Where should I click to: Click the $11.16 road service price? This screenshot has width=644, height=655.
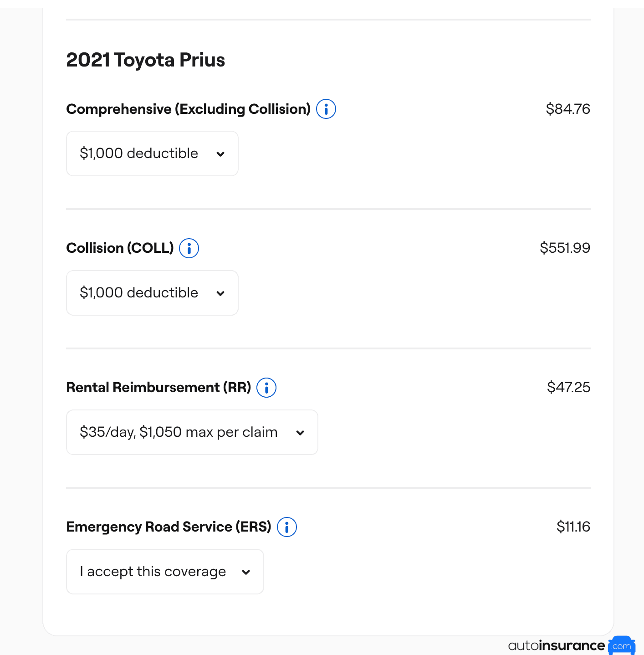(x=573, y=527)
